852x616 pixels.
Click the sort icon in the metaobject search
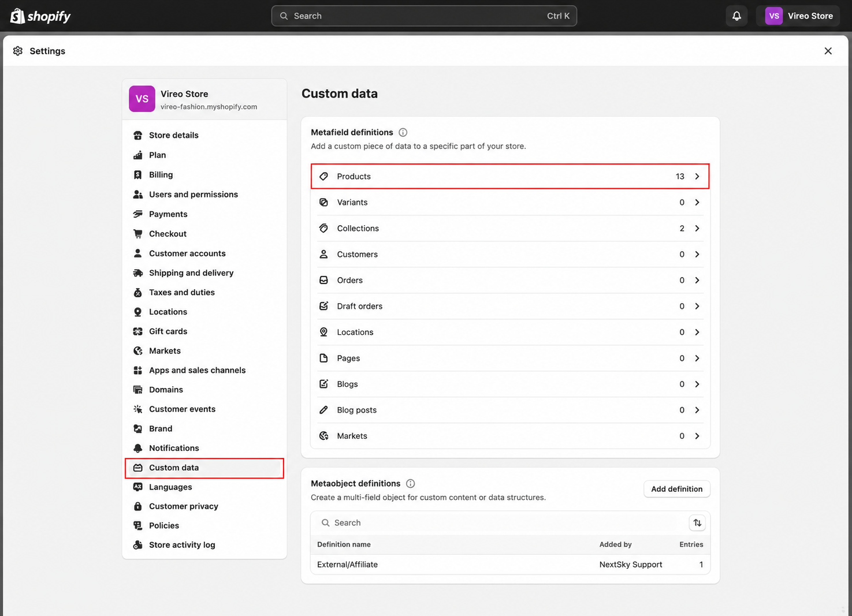[x=697, y=522]
